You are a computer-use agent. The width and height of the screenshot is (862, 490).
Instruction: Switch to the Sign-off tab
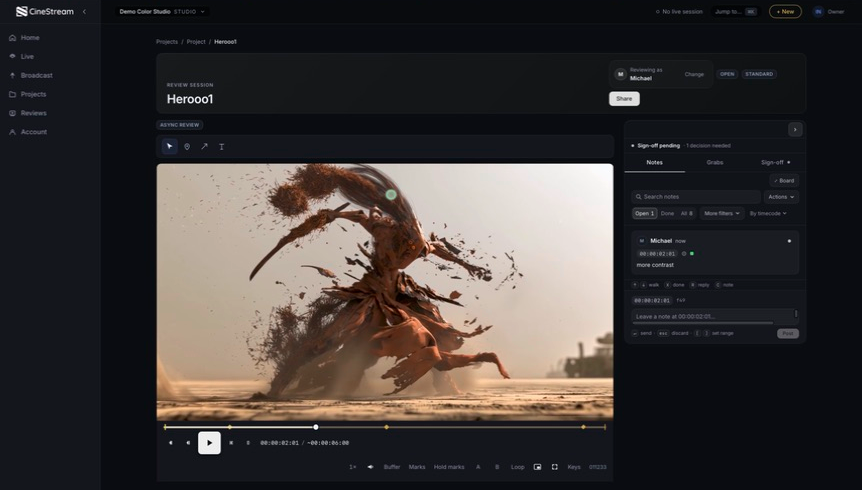(775, 163)
